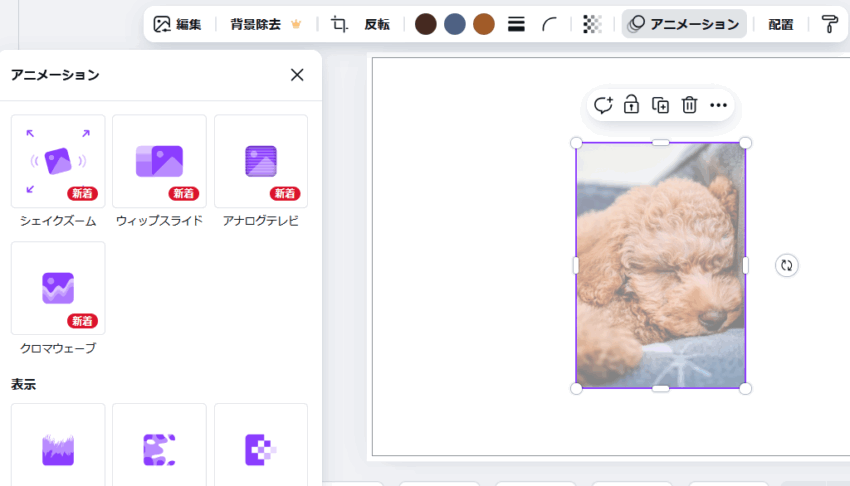Click the rotate handle beside the image
Viewport: 850px width, 486px height.
[787, 265]
